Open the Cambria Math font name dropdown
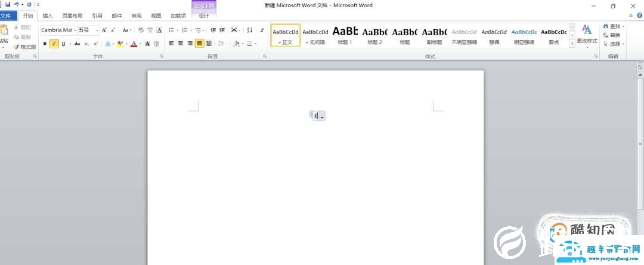The image size is (644, 265). pos(75,30)
